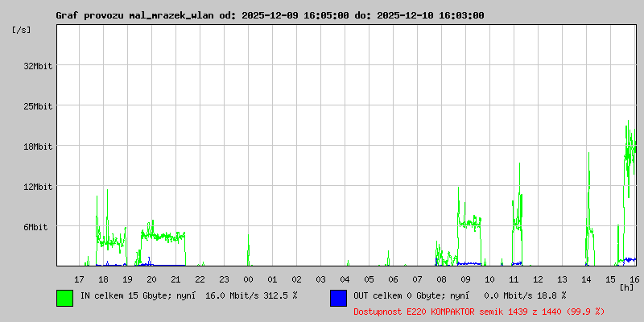Click the '15' hour axis label
This screenshot has height=322, width=644.
coord(610,279)
